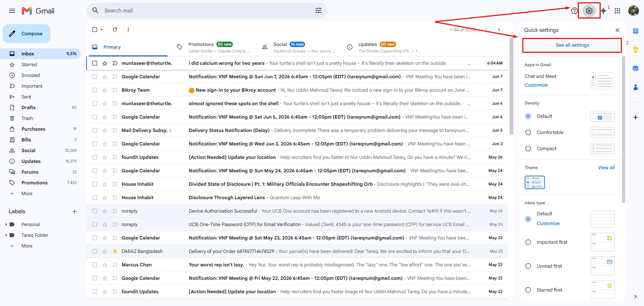Screen dimensions: 644x306
Task: Star the Bikroy Team email
Action: click(105, 90)
